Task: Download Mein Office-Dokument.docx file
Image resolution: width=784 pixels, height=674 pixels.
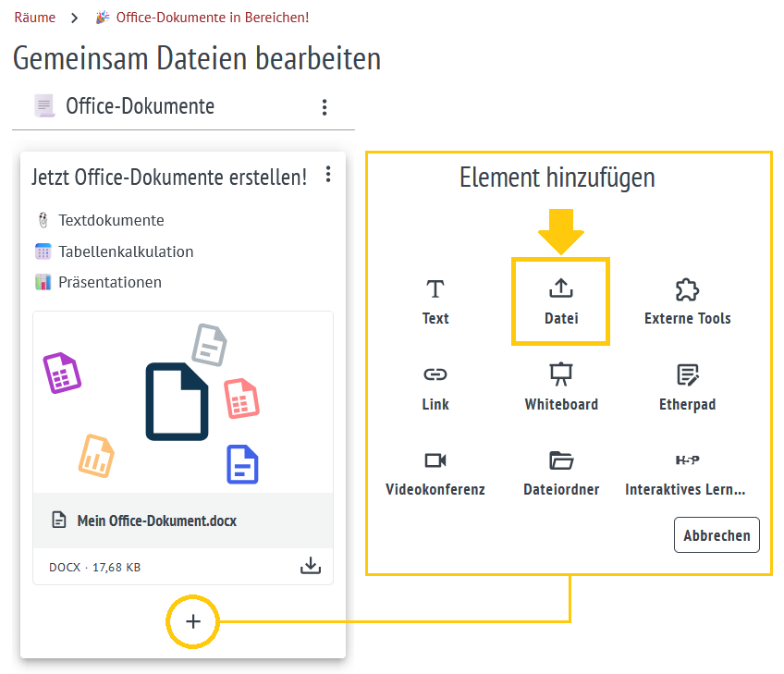Action: pyautogui.click(x=312, y=566)
